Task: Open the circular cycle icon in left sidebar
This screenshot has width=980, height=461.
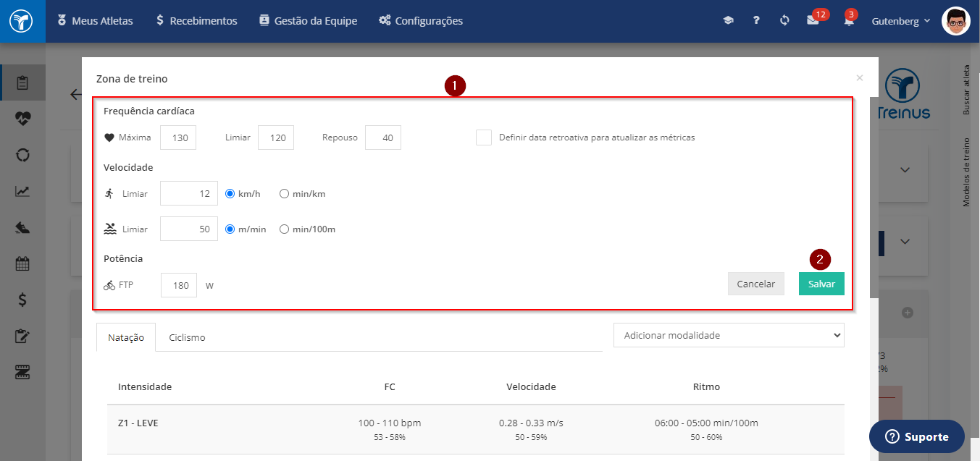Action: (22, 155)
